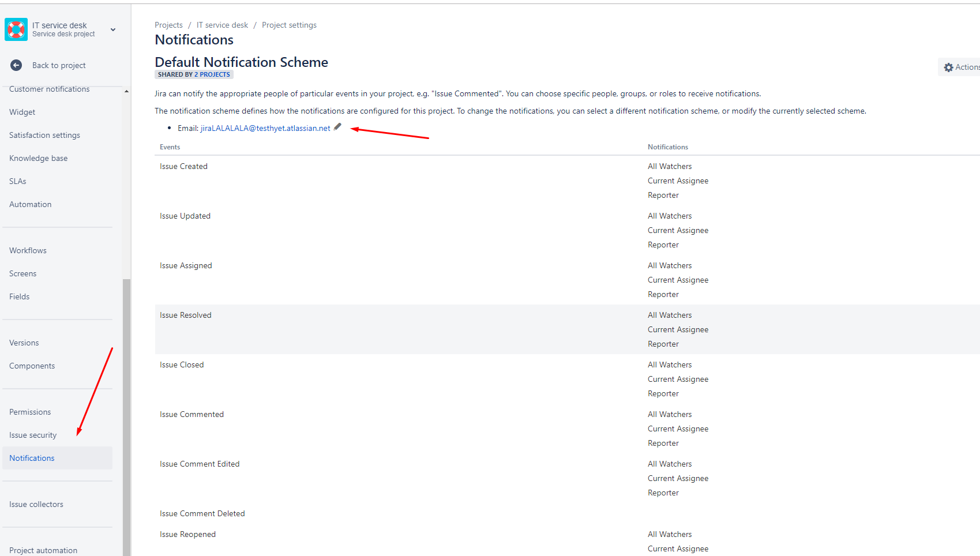View SLAs configuration
The width and height of the screenshot is (980, 556).
coord(17,181)
